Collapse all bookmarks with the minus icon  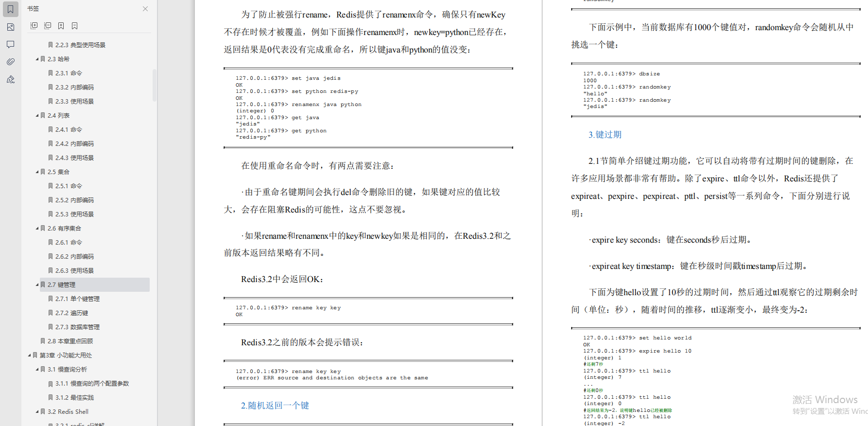(48, 26)
